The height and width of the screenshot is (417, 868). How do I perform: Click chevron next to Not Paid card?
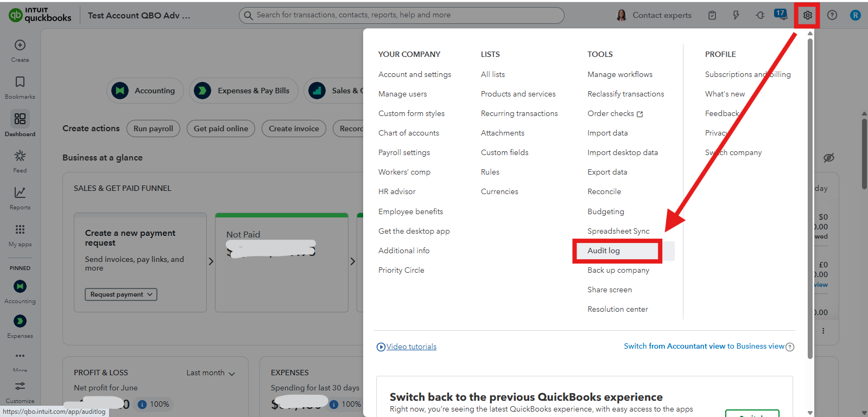pyautogui.click(x=353, y=261)
